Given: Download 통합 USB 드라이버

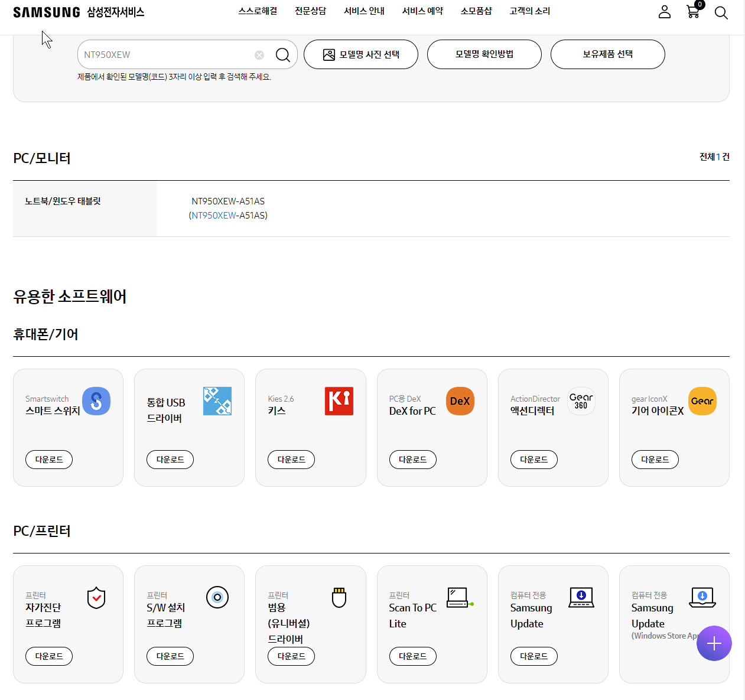Looking at the screenshot, I should click(x=170, y=460).
